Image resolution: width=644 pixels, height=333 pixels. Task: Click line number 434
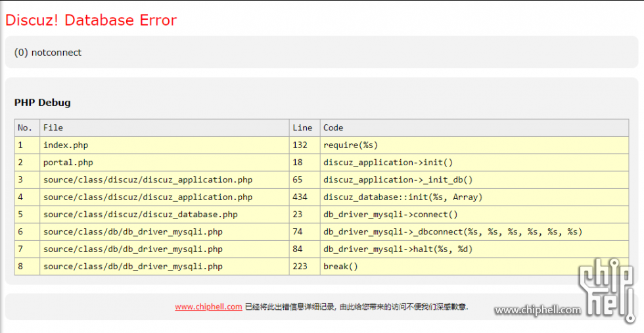304,197
